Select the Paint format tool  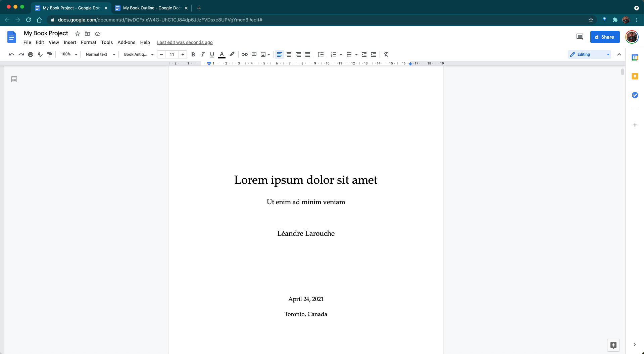tap(49, 54)
